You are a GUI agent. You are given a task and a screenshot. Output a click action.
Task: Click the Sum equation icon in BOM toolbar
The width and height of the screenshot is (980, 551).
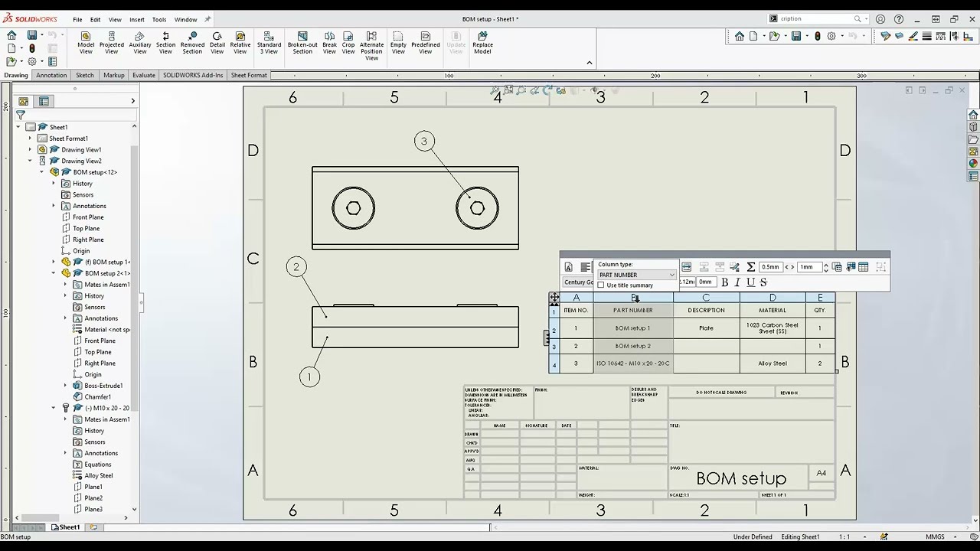[751, 267]
